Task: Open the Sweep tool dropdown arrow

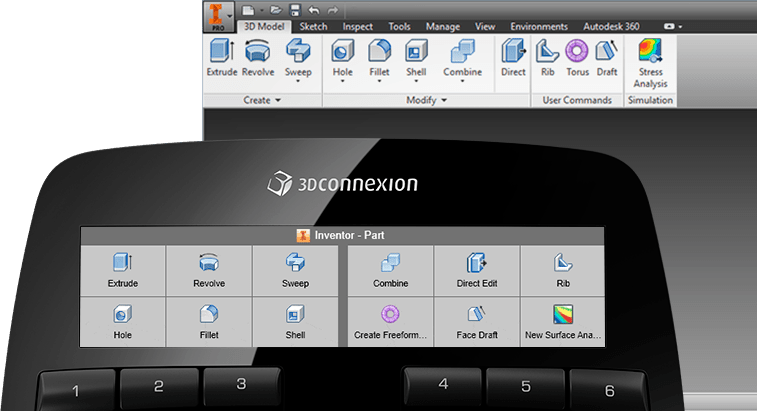Action: point(298,82)
